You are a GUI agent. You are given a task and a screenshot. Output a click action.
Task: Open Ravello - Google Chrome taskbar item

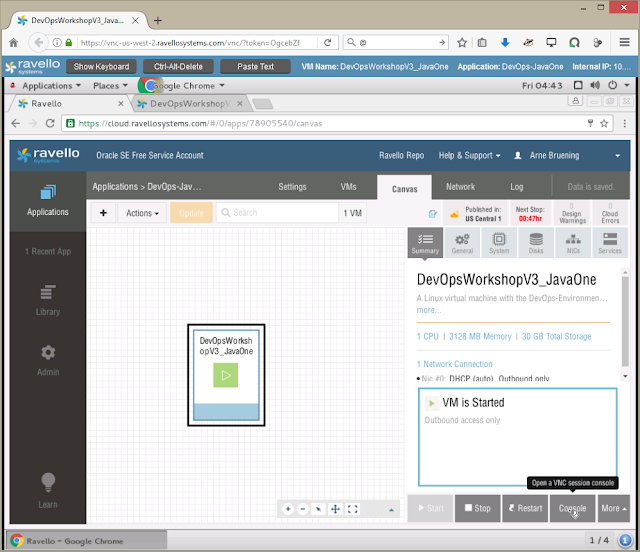[87, 541]
